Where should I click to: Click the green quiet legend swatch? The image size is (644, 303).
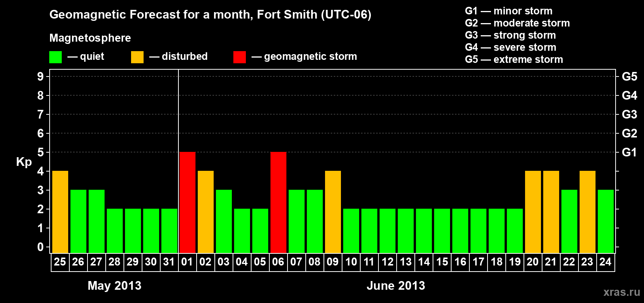[55, 57]
